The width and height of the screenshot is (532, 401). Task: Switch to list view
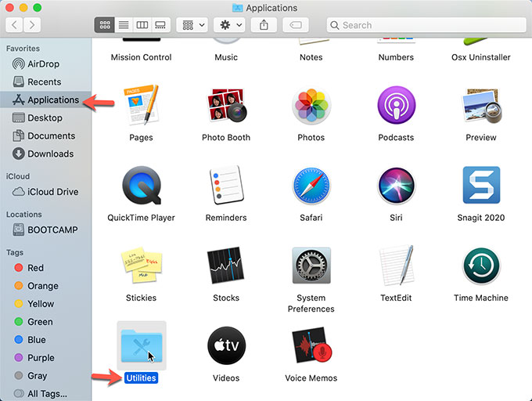point(124,25)
